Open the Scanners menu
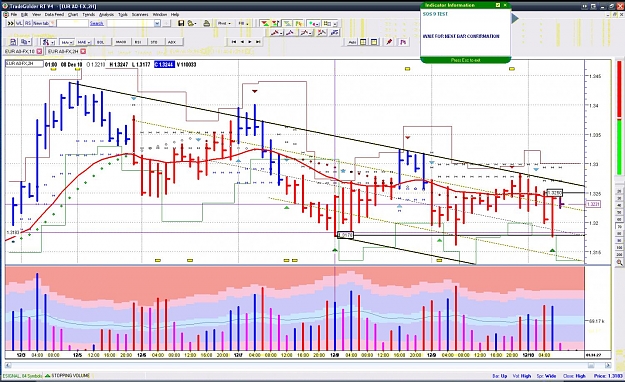Viewport: 625px width, 382px height. point(140,14)
